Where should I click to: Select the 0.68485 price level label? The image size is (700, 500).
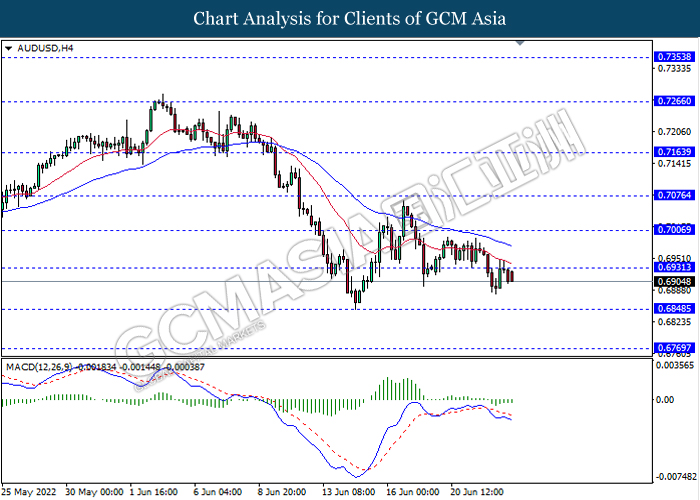[x=674, y=308]
